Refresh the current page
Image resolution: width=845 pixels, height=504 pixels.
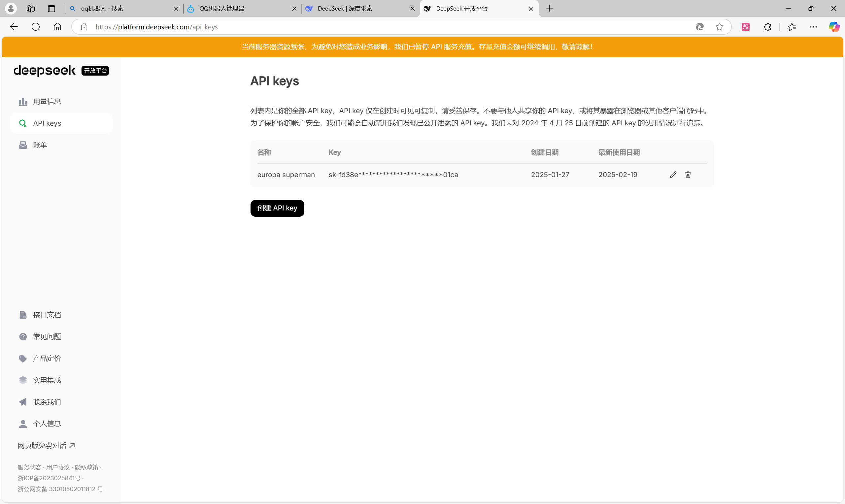tap(35, 27)
